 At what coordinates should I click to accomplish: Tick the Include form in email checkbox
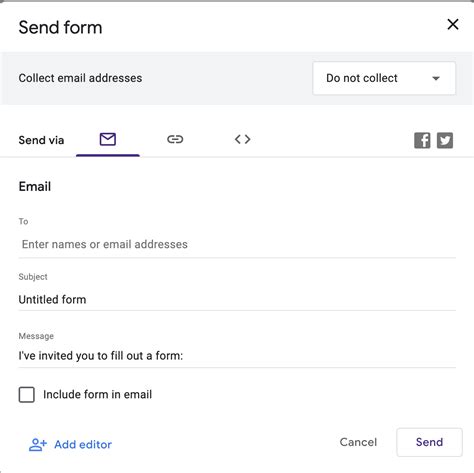coord(27,395)
